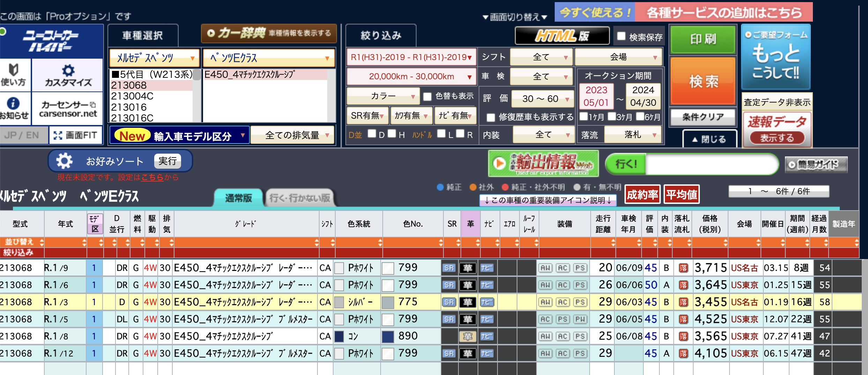Click the 印刷 print button

pos(703,39)
